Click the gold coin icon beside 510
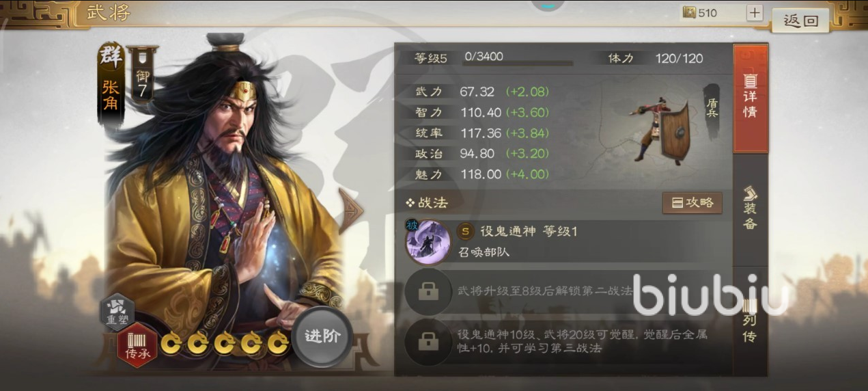 (689, 12)
